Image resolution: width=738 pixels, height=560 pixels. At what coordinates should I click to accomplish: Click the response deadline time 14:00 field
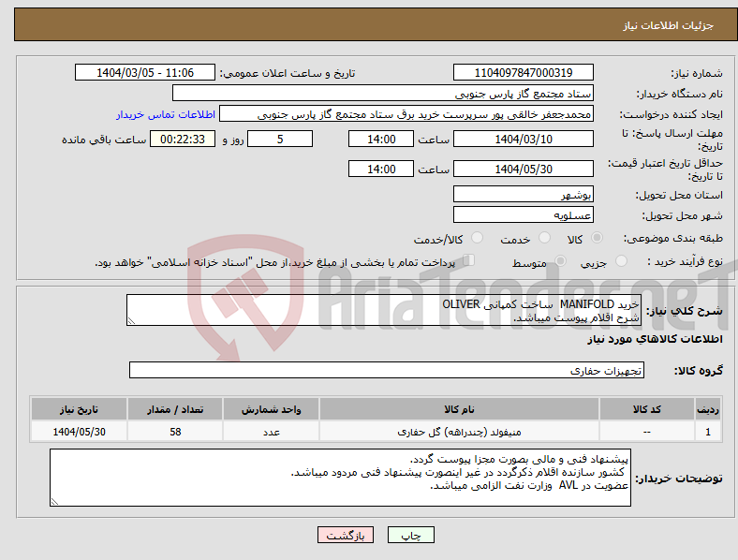point(381,139)
